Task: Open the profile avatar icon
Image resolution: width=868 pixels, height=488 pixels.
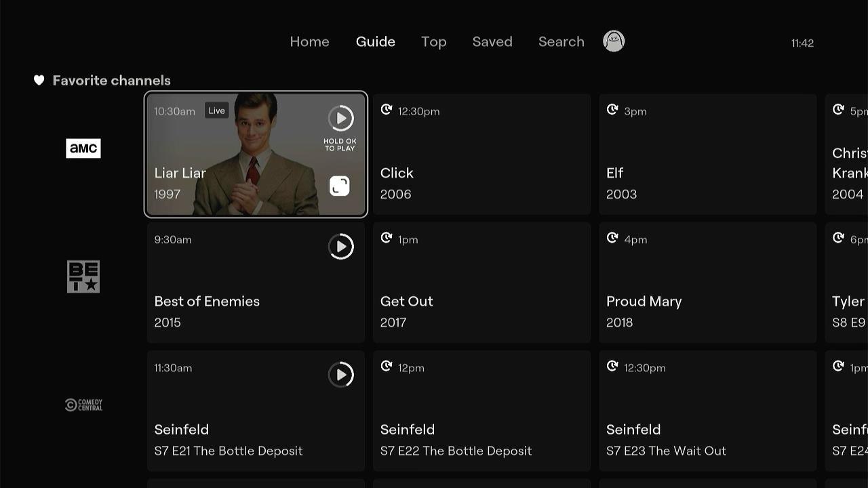Action: click(613, 41)
